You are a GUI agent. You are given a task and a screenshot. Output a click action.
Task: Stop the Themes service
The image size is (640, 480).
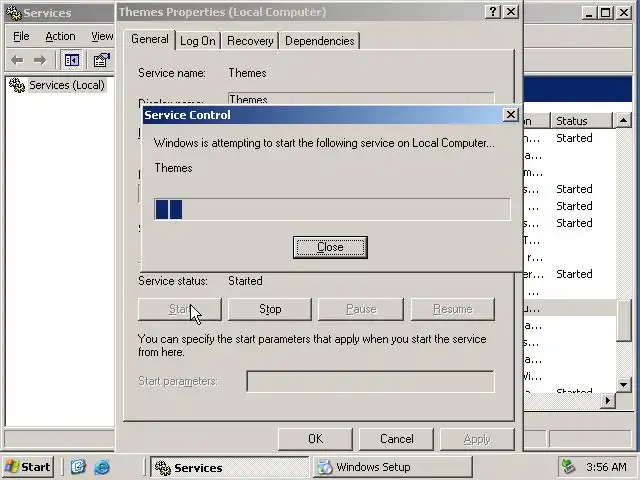click(270, 309)
